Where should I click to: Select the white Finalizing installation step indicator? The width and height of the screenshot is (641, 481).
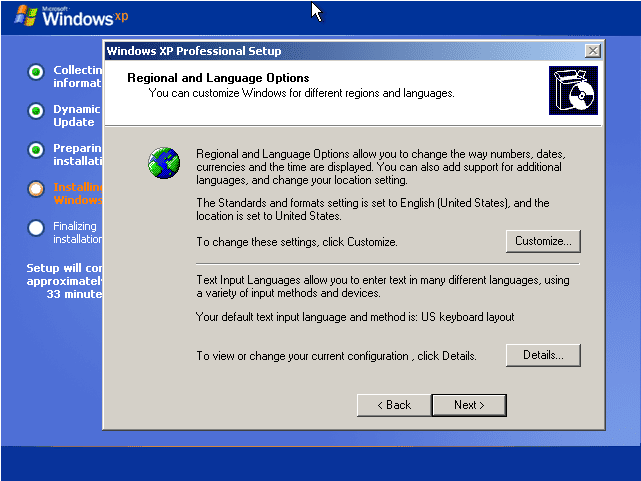pos(36,227)
